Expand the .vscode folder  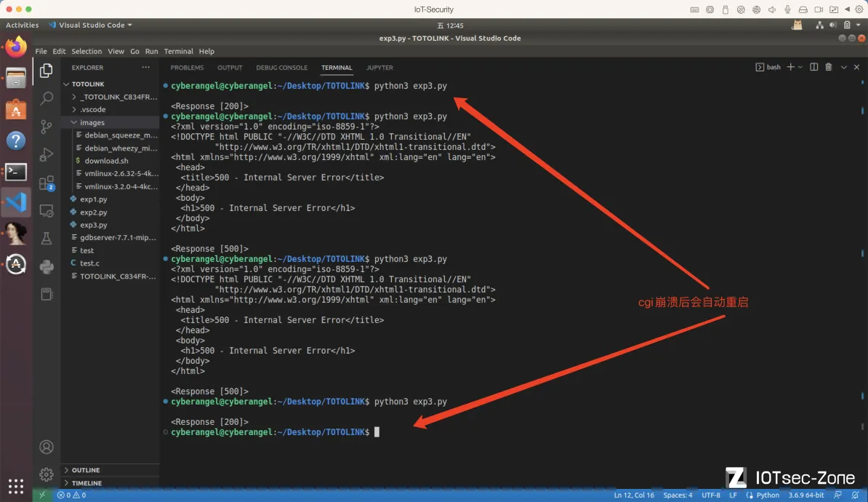pyautogui.click(x=73, y=109)
